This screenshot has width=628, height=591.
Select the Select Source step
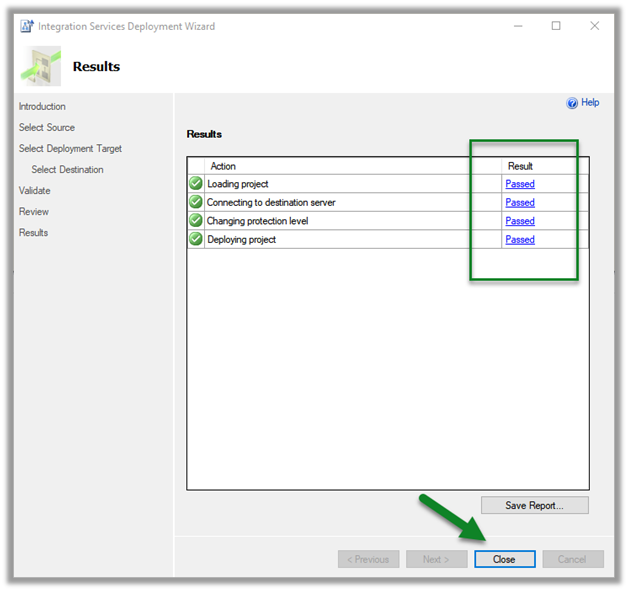click(x=47, y=128)
